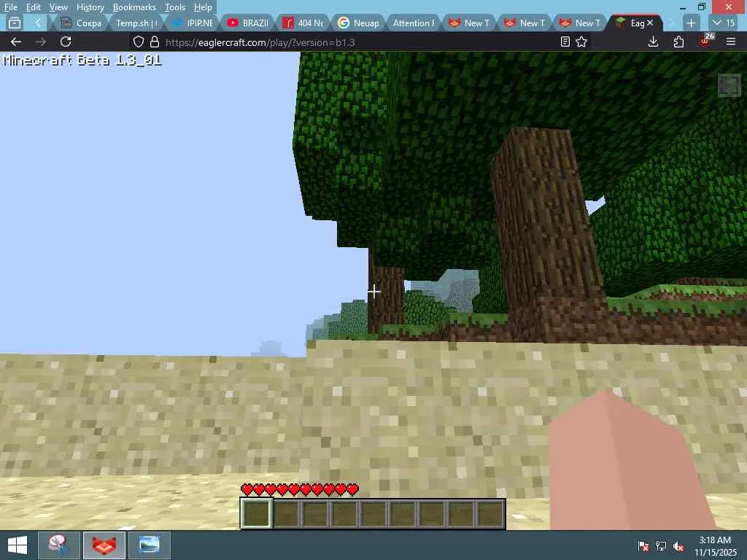The image size is (747, 560).
Task: Close the Eag tab
Action: tap(650, 23)
